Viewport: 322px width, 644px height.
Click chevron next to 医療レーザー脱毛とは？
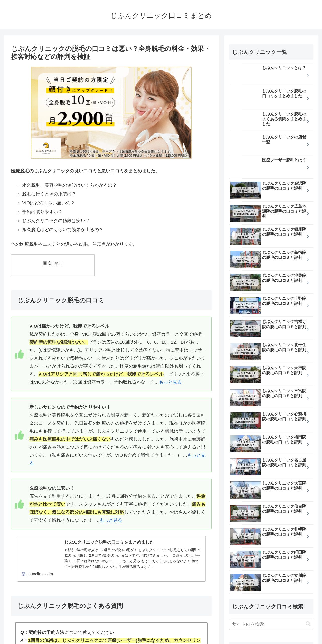[x=308, y=168]
